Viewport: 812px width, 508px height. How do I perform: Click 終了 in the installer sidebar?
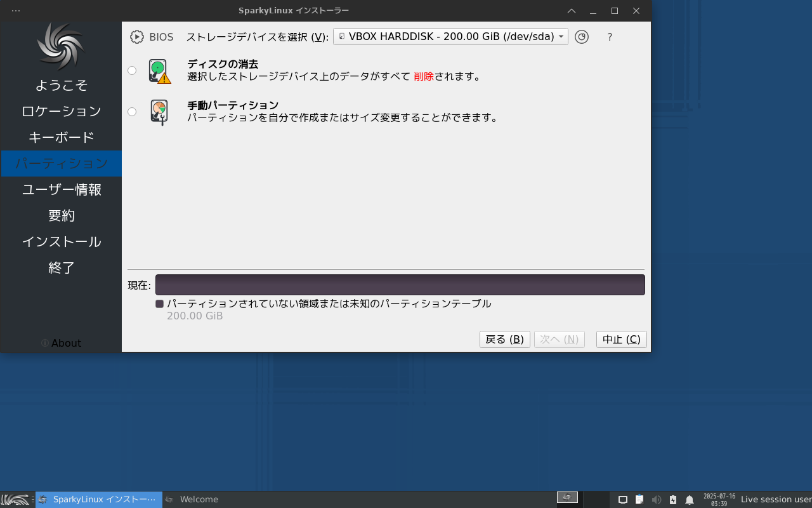coord(61,267)
